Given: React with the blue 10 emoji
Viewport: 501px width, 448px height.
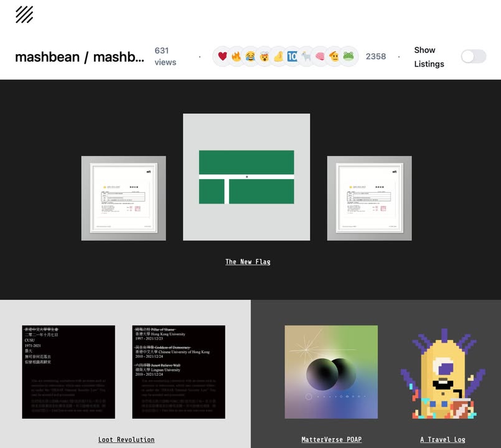Looking at the screenshot, I should tap(292, 57).
